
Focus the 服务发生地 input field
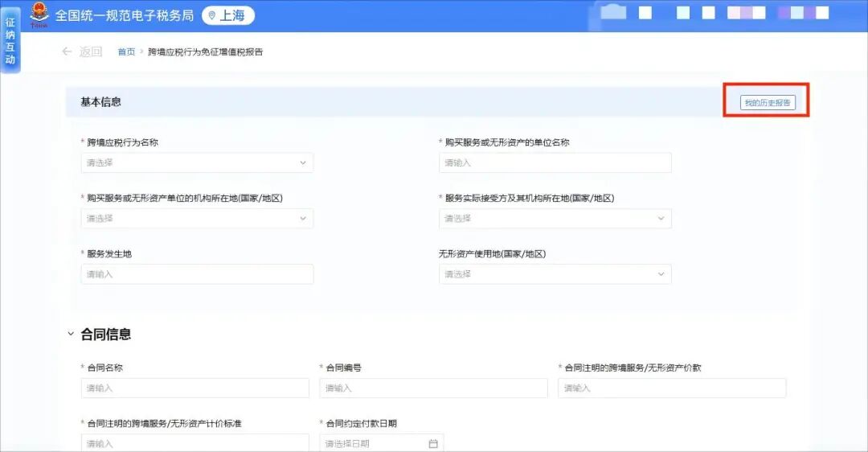click(x=197, y=274)
